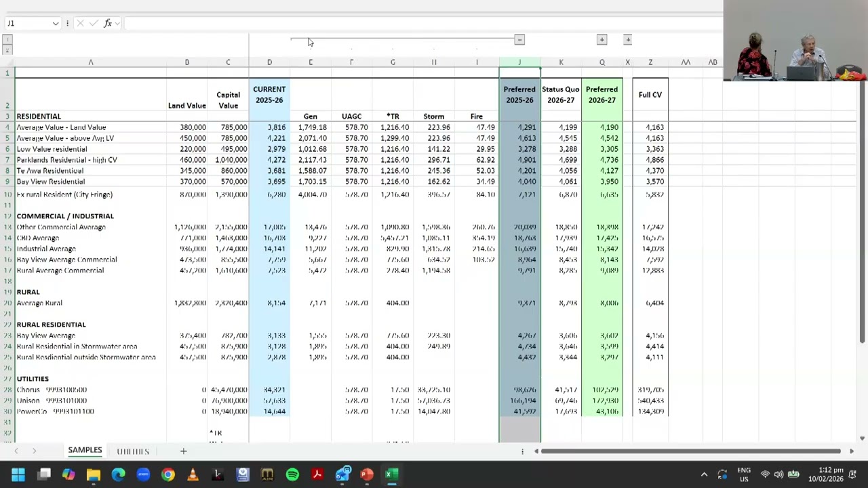Viewport: 868px width, 488px height.
Task: Show outline level 2 columns
Action: pyautogui.click(x=7, y=50)
